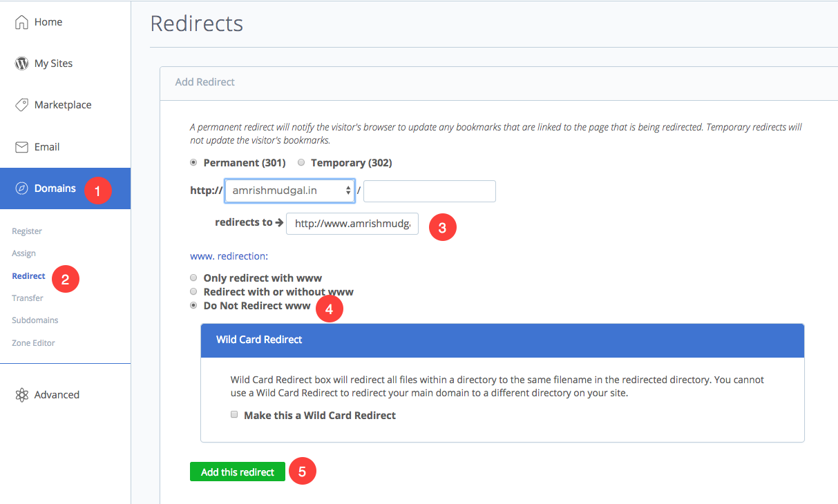Click the WordPress icon beside My Sites

(21, 64)
